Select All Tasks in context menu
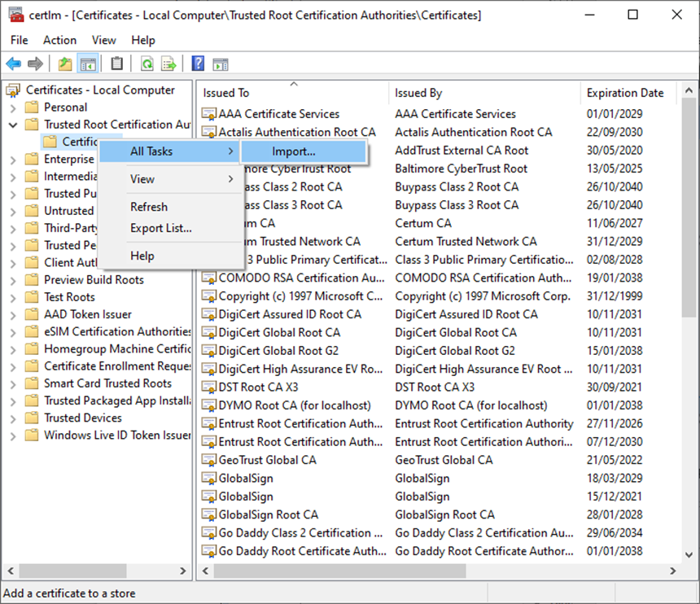This screenshot has height=604, width=700. [169, 151]
